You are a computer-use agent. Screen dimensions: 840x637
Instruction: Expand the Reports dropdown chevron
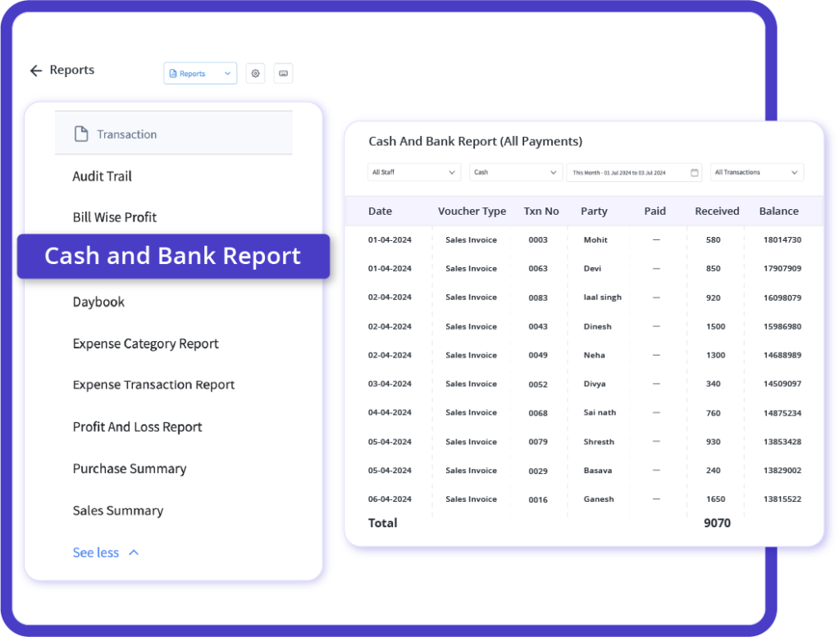(x=227, y=73)
